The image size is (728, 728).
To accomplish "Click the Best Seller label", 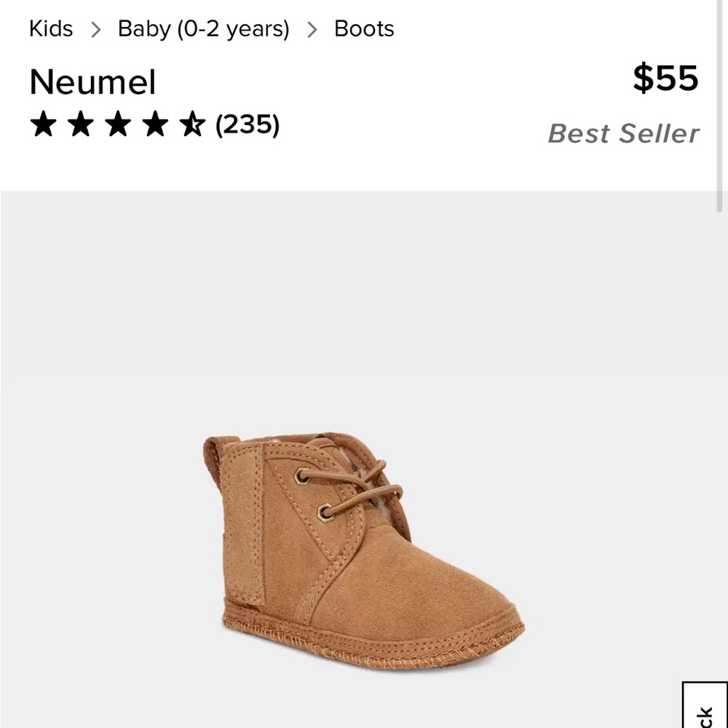I will click(x=624, y=133).
